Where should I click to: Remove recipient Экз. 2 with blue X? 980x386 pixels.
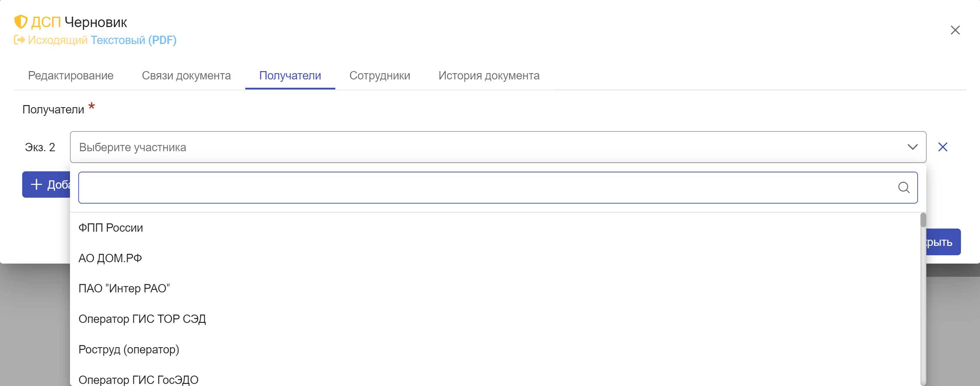(x=942, y=147)
